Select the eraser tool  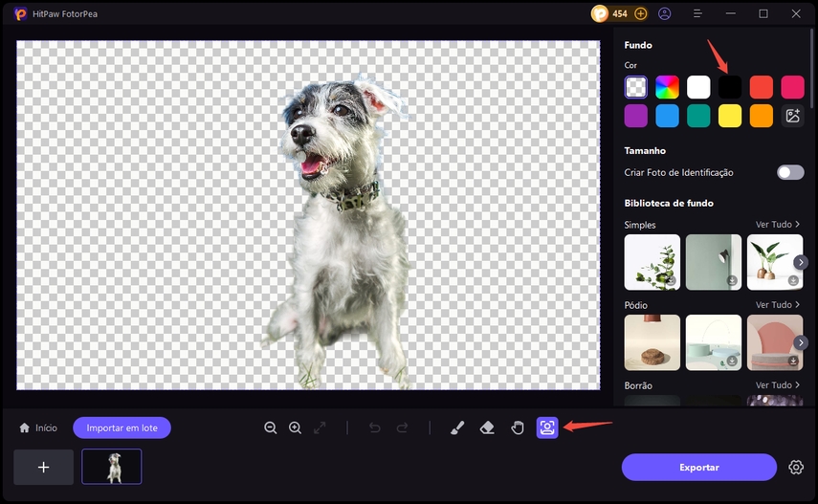pyautogui.click(x=487, y=427)
